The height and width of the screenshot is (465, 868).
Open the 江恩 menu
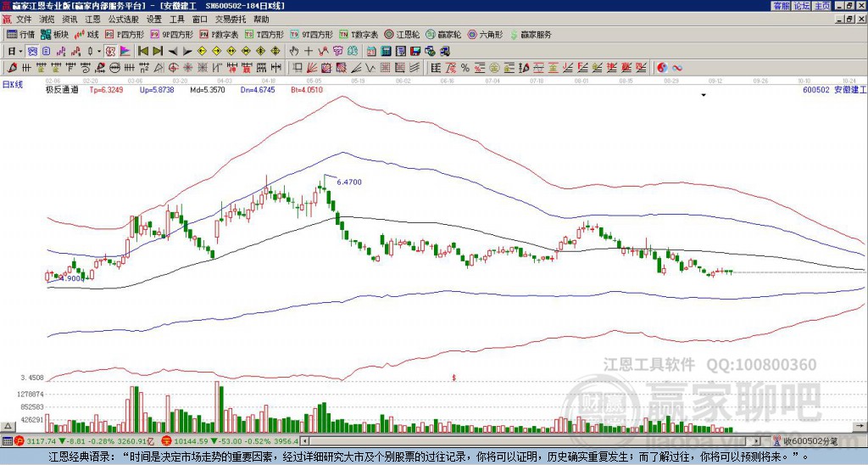click(92, 20)
